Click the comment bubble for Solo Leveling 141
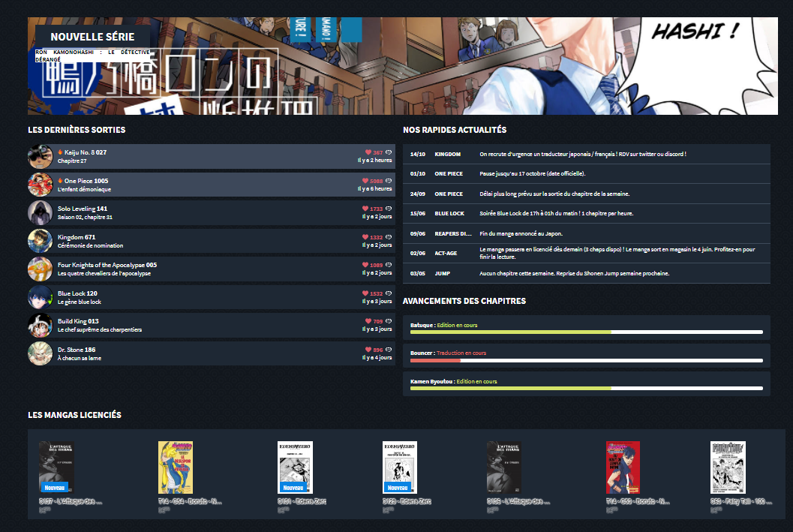 [389, 209]
